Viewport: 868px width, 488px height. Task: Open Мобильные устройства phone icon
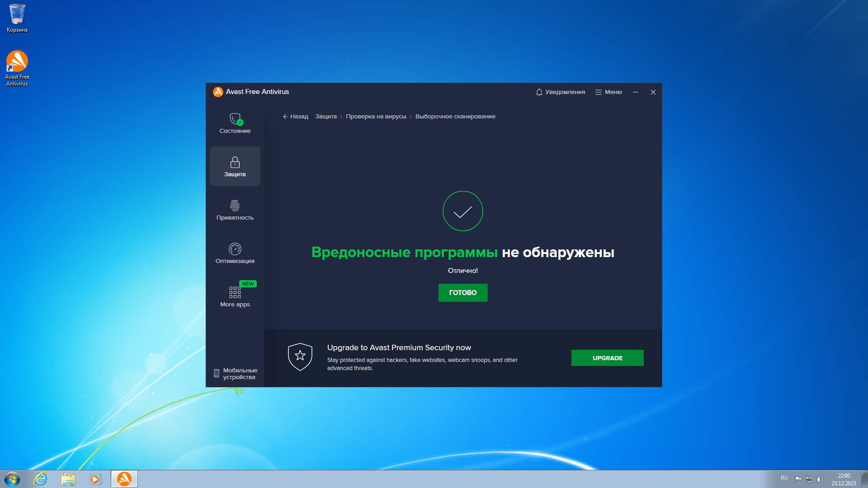click(x=217, y=373)
